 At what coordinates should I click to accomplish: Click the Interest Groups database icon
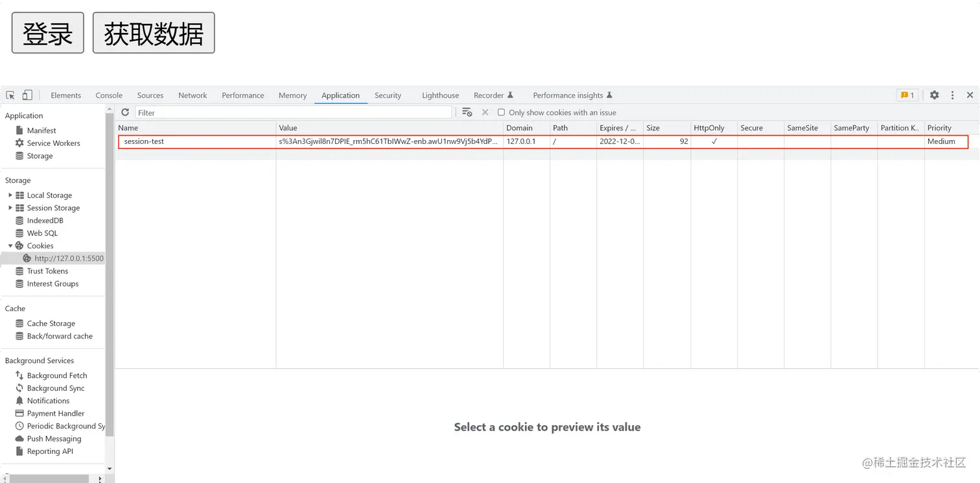(19, 284)
